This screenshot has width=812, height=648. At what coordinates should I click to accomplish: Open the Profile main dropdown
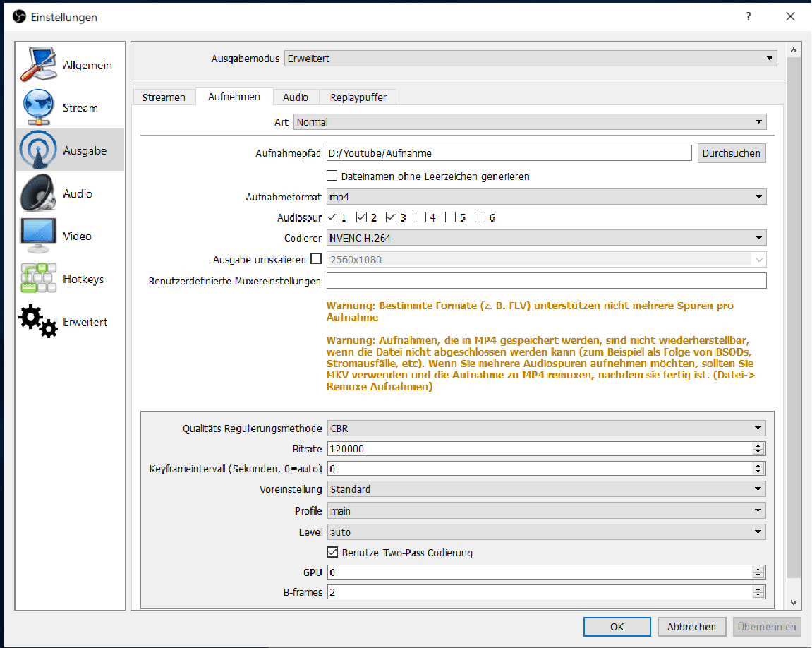[x=546, y=511]
